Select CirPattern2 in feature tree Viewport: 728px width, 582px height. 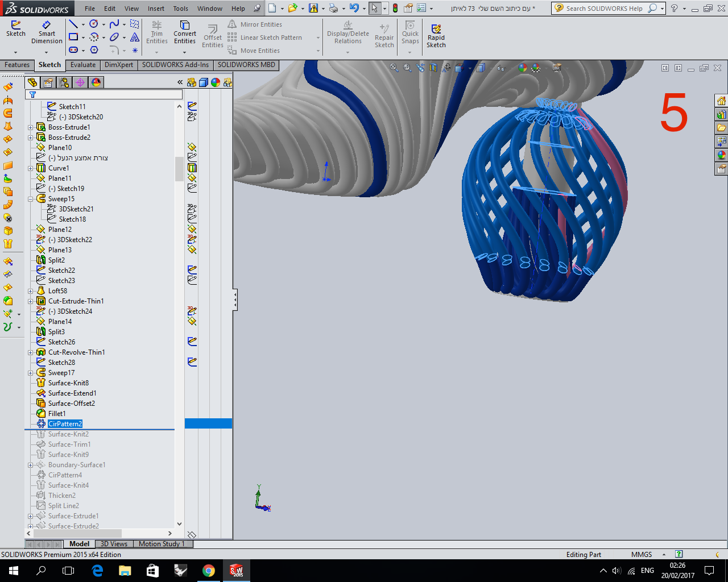(x=65, y=424)
